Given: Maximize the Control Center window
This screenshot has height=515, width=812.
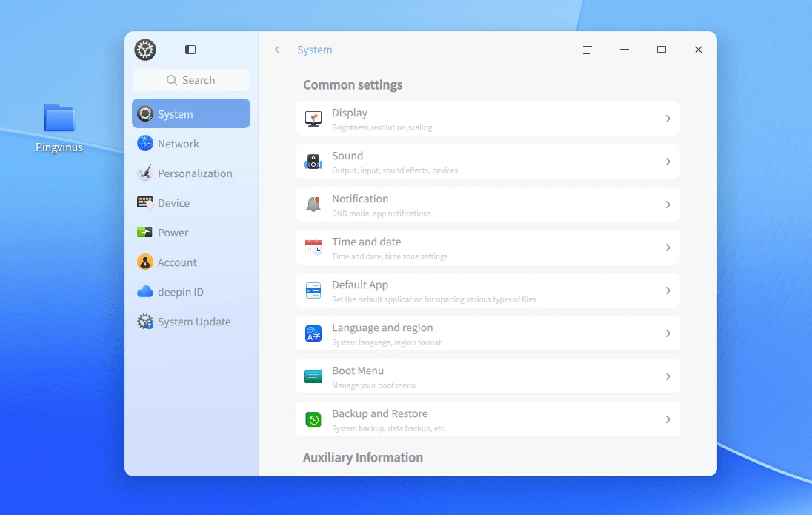Looking at the screenshot, I should (662, 49).
